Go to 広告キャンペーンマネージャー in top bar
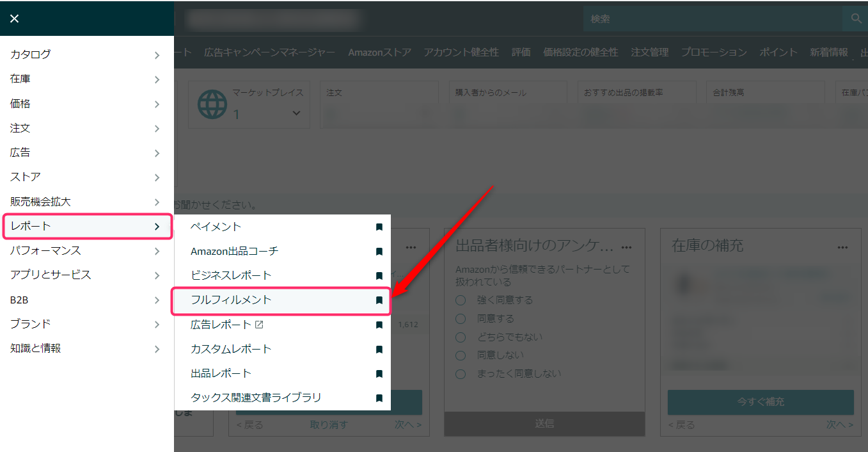 269,52
